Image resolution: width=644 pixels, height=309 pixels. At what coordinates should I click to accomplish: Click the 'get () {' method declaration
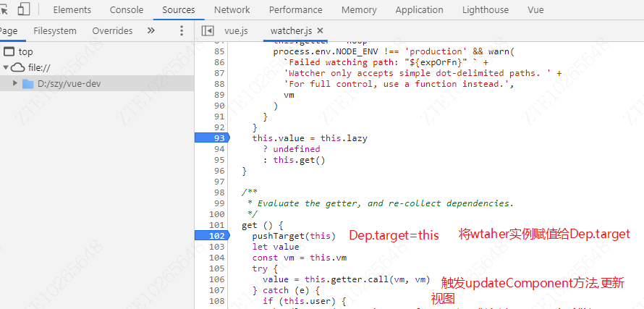263,225
